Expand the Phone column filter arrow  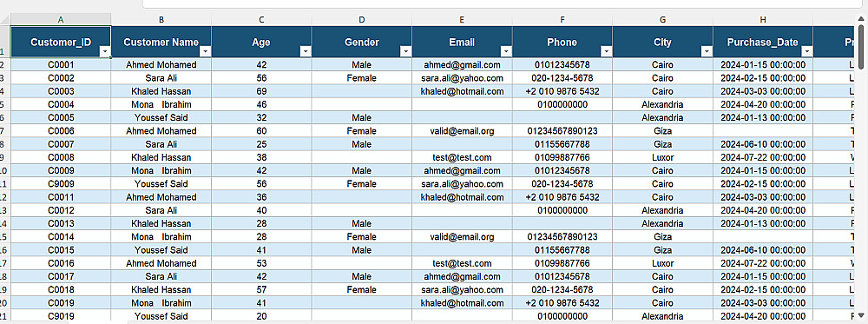607,51
